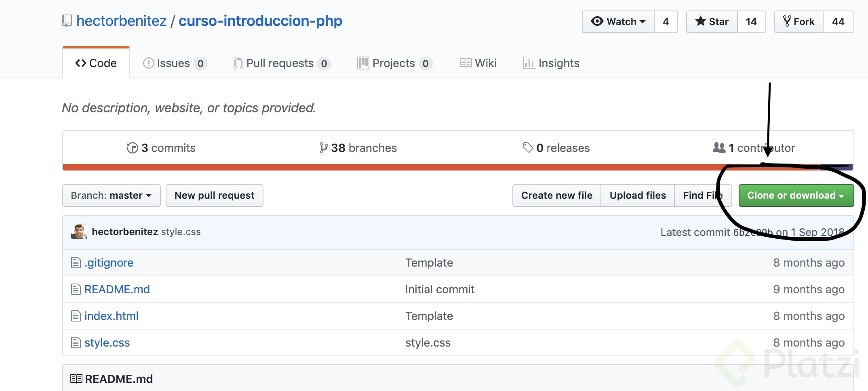Click the README.md preview header title
Viewport: 868px width, 391px height.
click(119, 379)
